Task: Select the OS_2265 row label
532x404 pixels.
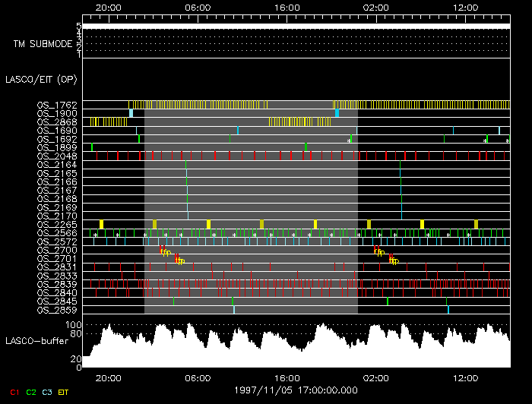Action: (57, 225)
